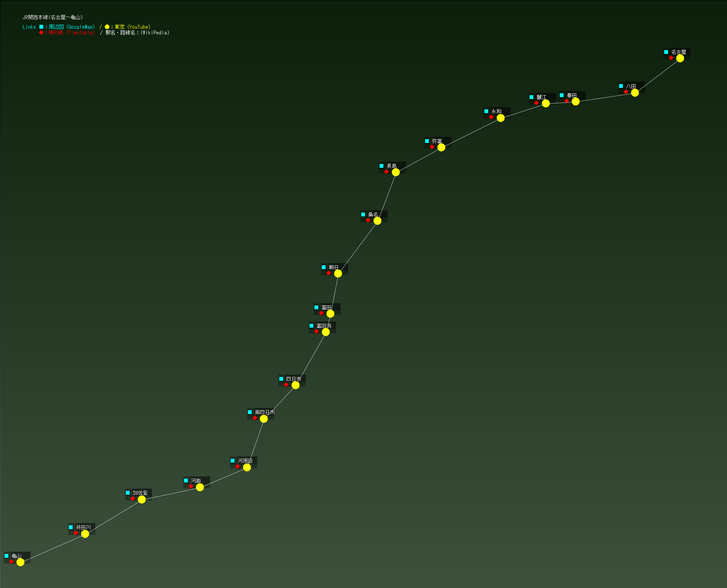Click the yellow circle at 南四日市
The image size is (727, 588).
coord(264,419)
